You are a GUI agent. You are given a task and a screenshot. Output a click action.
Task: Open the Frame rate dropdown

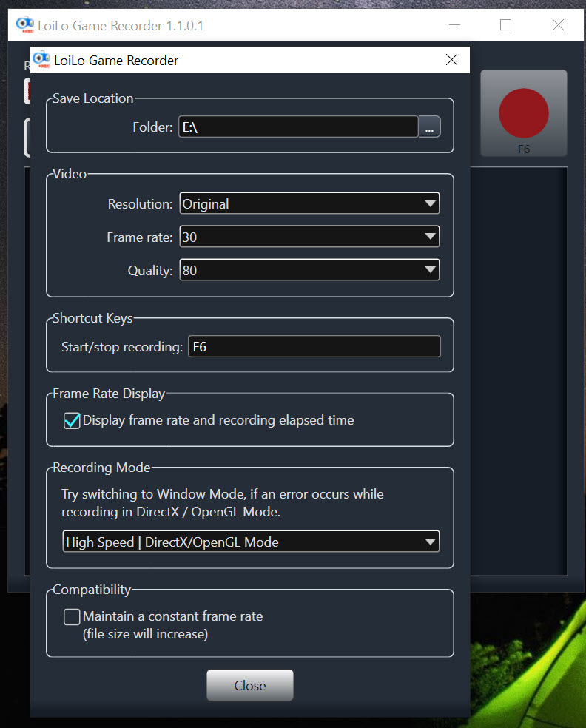[309, 237]
